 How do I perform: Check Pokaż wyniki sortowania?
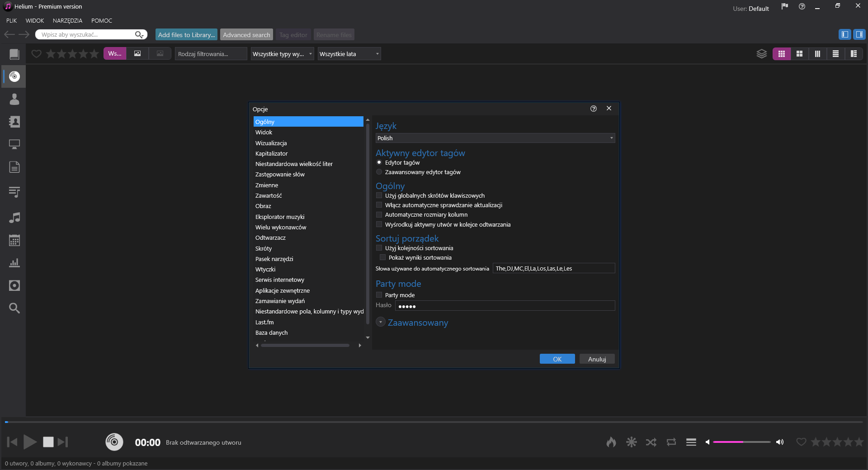[x=383, y=257]
